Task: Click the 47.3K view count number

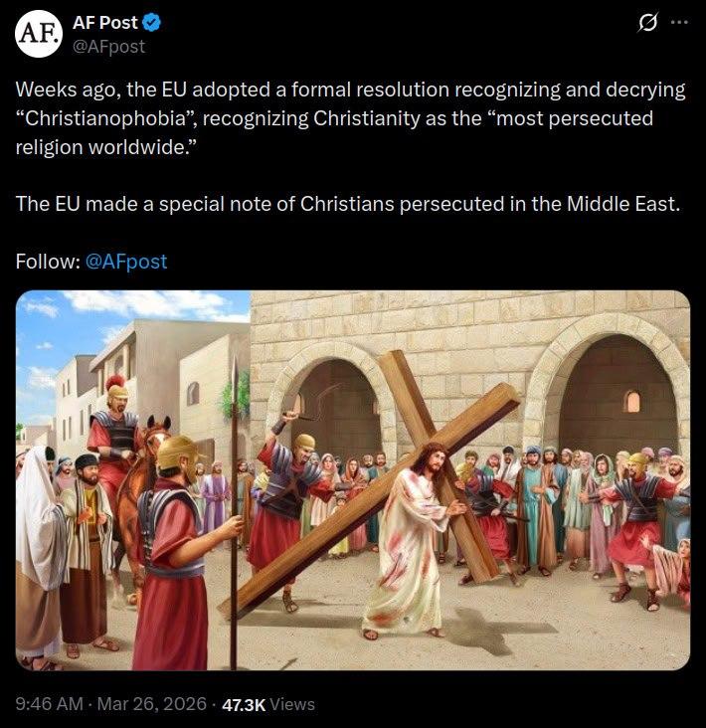Action: point(242,704)
